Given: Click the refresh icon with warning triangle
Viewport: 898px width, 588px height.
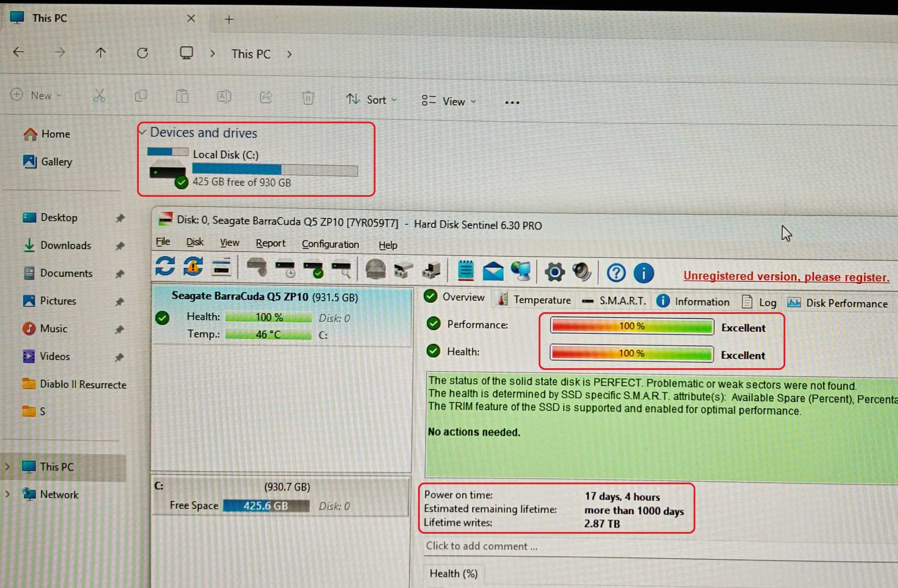Looking at the screenshot, I should pos(193,266).
